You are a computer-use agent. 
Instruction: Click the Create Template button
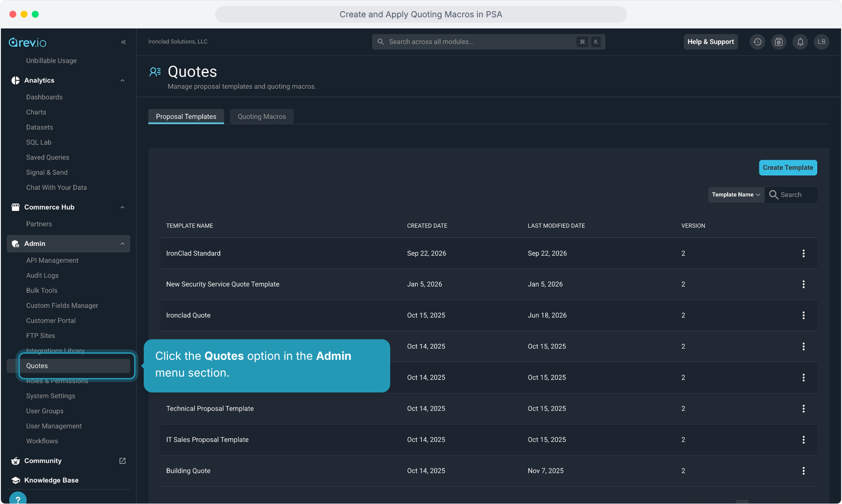pos(788,168)
